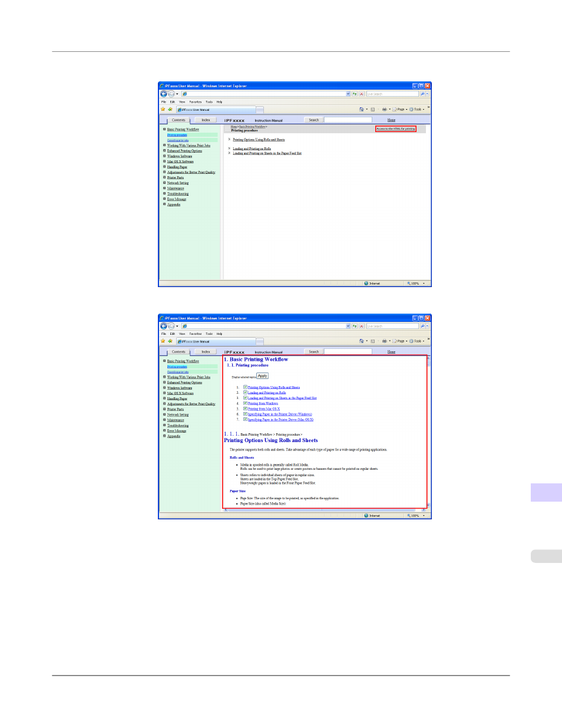This screenshot has width=562, height=728.
Task: Click Print icon in lower window toolbar
Action: [x=384, y=341]
